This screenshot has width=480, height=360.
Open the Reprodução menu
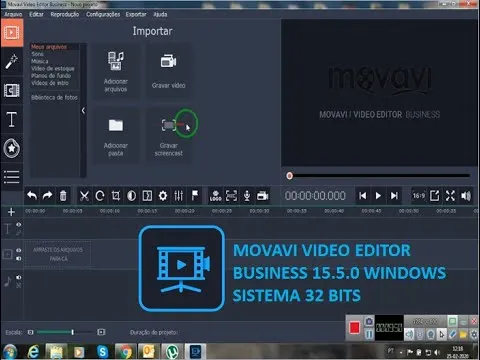(65, 14)
